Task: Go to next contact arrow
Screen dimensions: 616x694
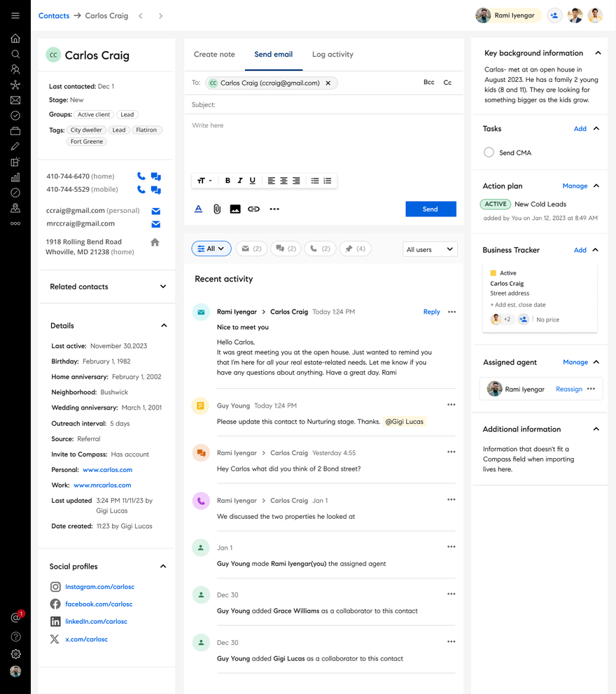Action: [x=160, y=16]
